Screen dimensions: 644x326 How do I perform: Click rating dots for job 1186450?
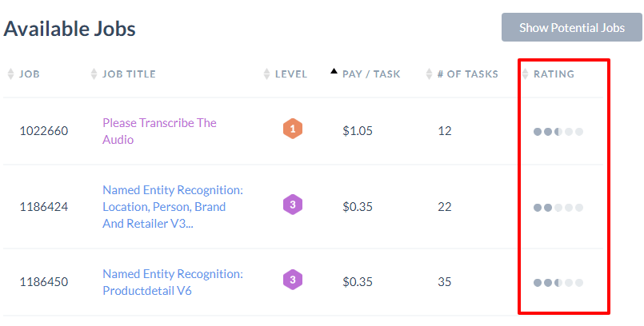pyautogui.click(x=558, y=283)
